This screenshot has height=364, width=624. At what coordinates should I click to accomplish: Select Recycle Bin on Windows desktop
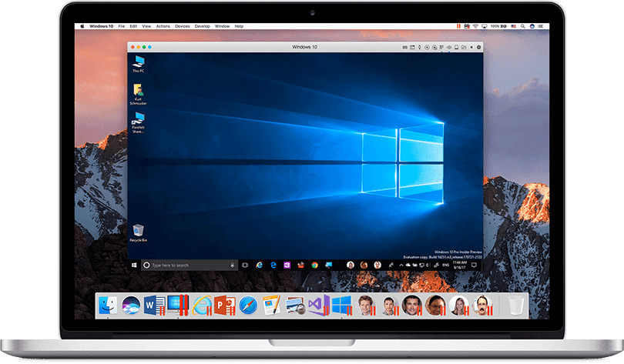[138, 233]
